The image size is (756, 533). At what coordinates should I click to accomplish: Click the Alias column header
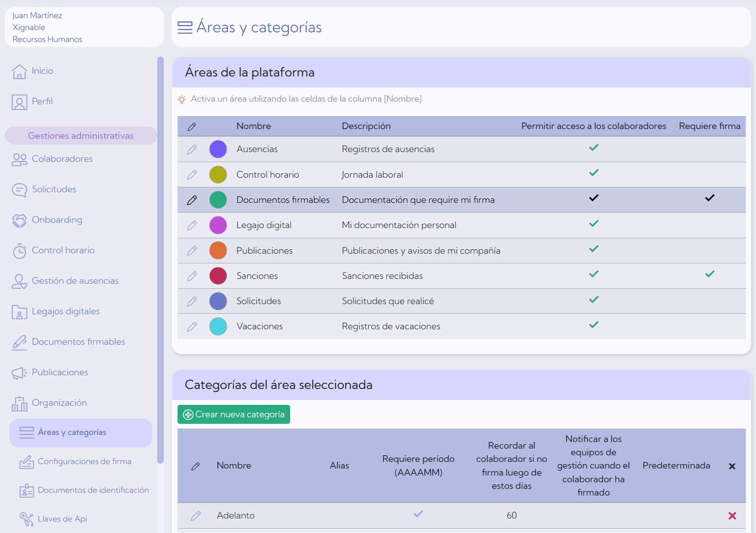point(339,466)
